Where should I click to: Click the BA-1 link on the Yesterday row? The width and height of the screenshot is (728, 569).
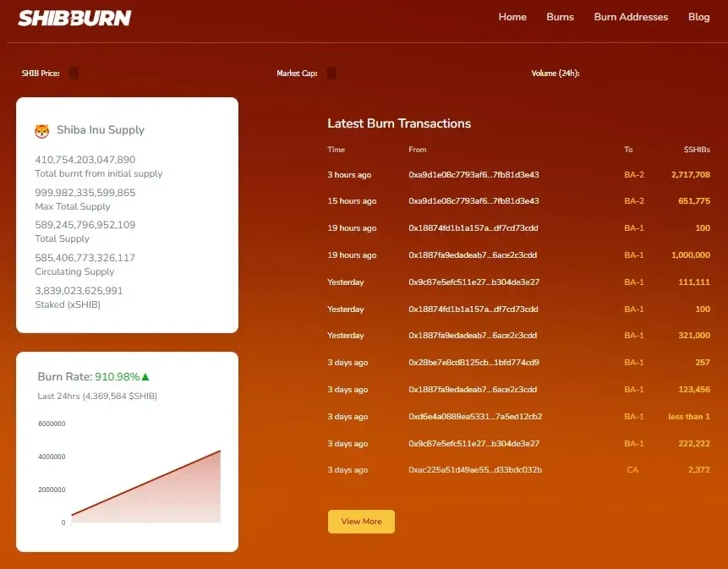point(633,282)
